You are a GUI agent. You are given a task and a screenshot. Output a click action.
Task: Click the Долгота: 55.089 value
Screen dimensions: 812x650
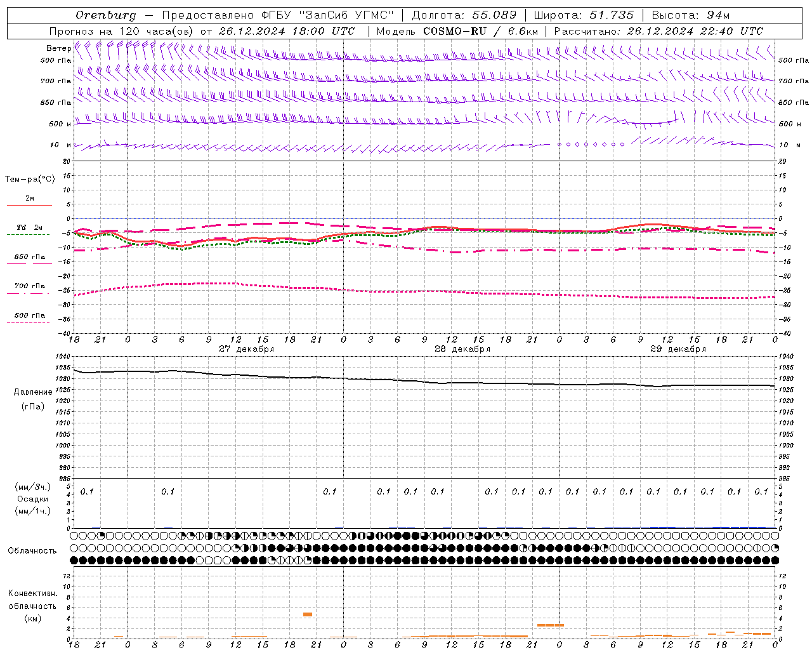[x=464, y=15]
